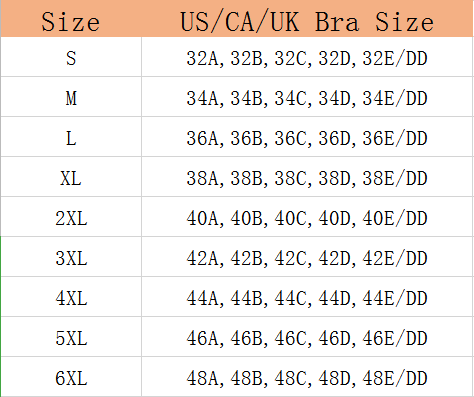Viewport: 474px width, 397px height.
Task: Click the 6XL size cell
Action: (71, 377)
